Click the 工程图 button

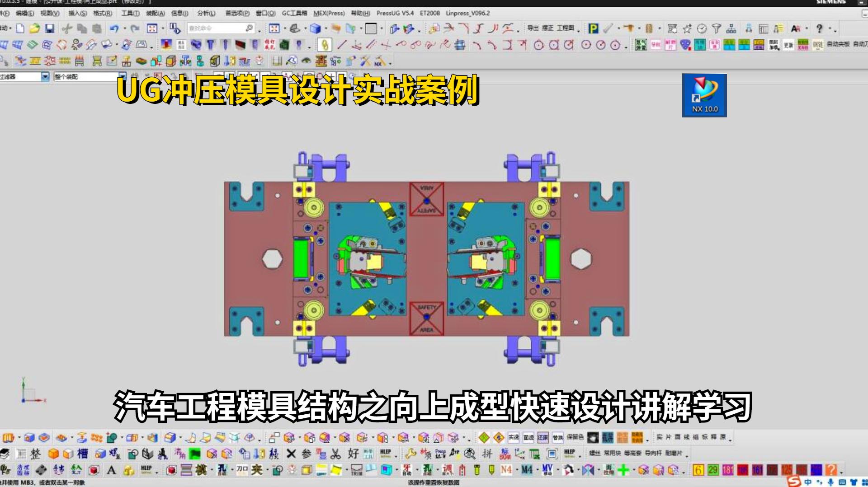565,28
